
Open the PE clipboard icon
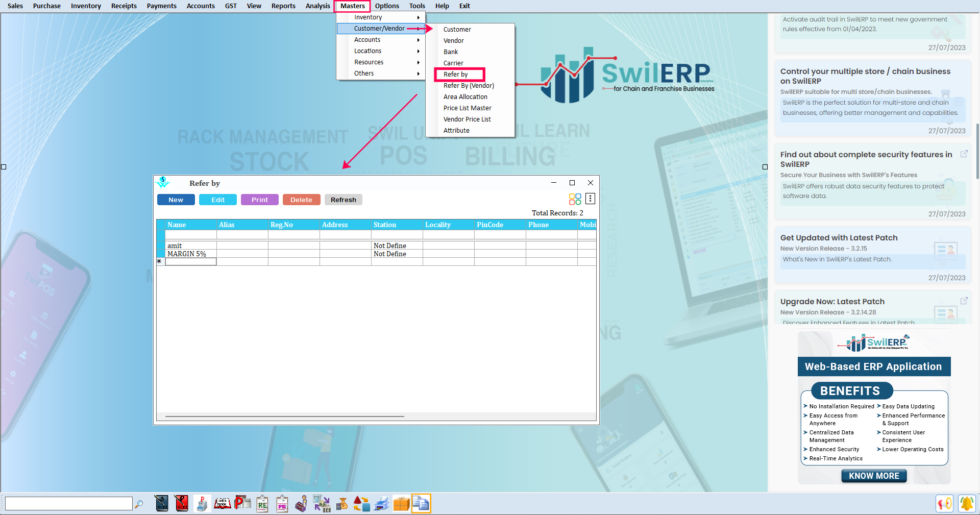282,504
